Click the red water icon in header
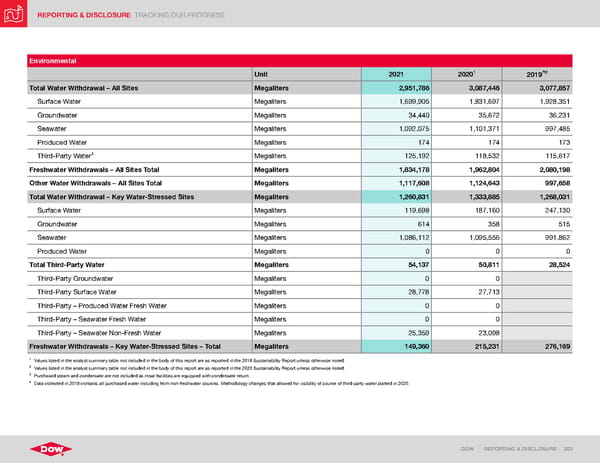 (x=13, y=13)
